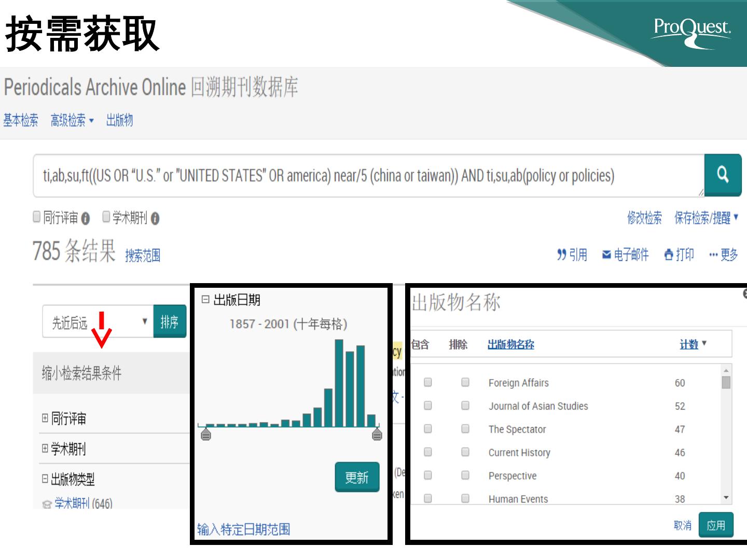Click the scrollbar up arrow in publication list
Viewport: 747px width, 560px height.
coord(726,370)
